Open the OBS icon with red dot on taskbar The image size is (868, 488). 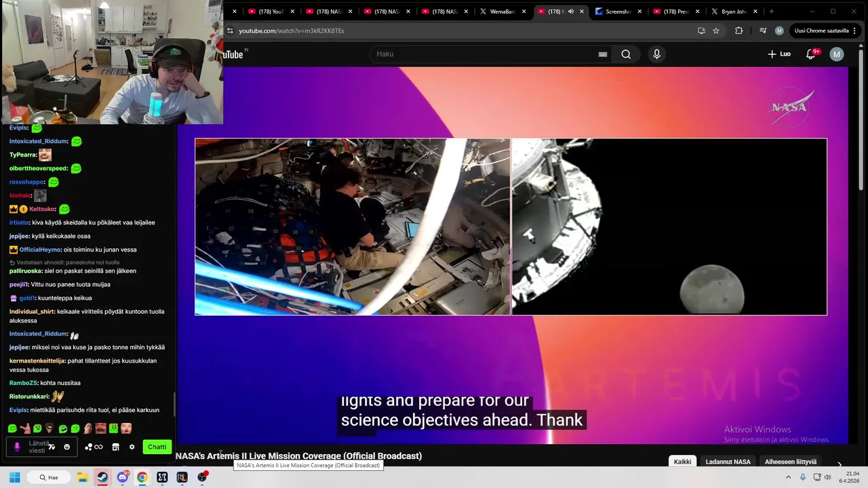202,477
